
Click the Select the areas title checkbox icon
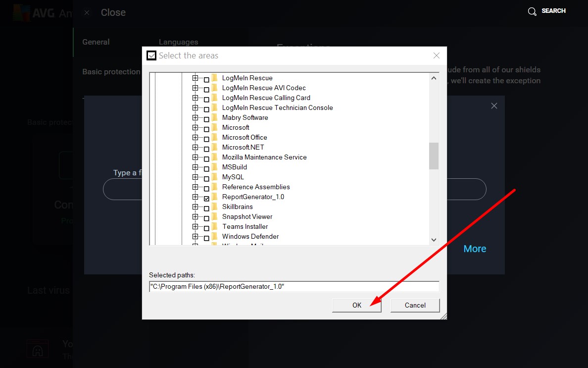151,55
